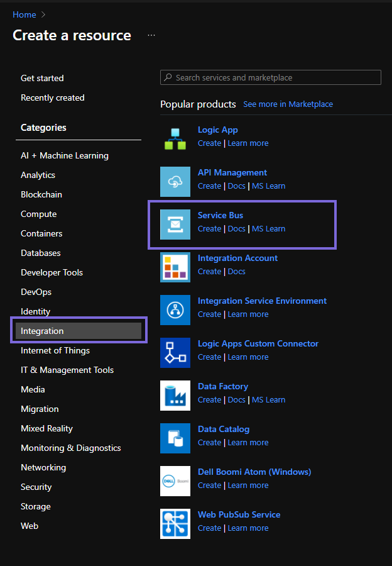The height and width of the screenshot is (566, 392).
Task: Select the Analytics category
Action: coord(38,175)
